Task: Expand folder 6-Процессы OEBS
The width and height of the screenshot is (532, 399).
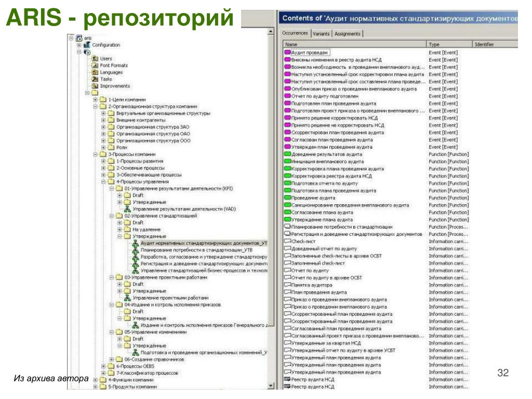Action: pos(103,366)
